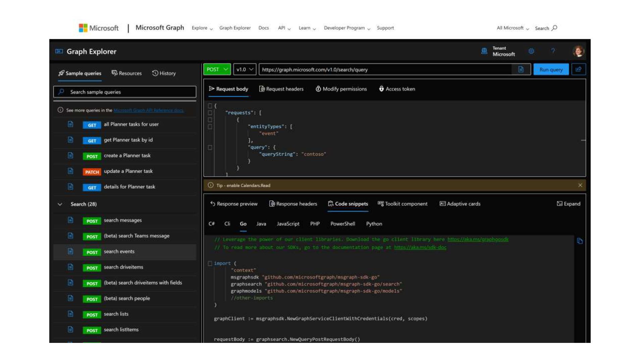Click doc icon beside search lists
Viewport: 644px width, 362px height.
(70, 314)
